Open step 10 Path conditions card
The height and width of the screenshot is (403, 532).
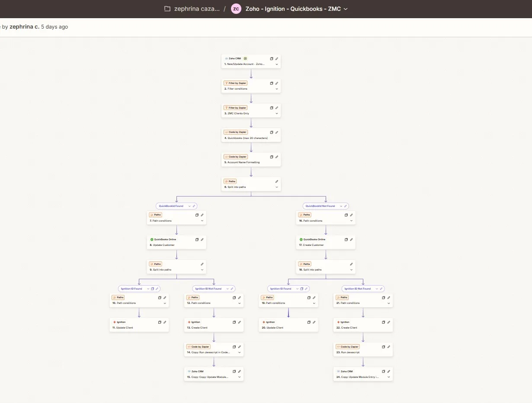(x=139, y=300)
